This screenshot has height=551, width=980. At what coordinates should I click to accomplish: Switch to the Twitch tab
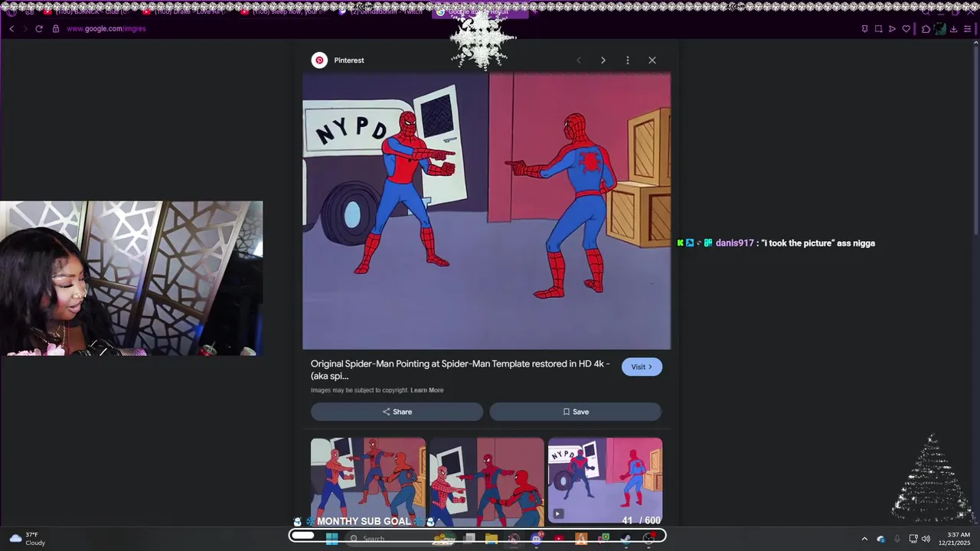[383, 11]
